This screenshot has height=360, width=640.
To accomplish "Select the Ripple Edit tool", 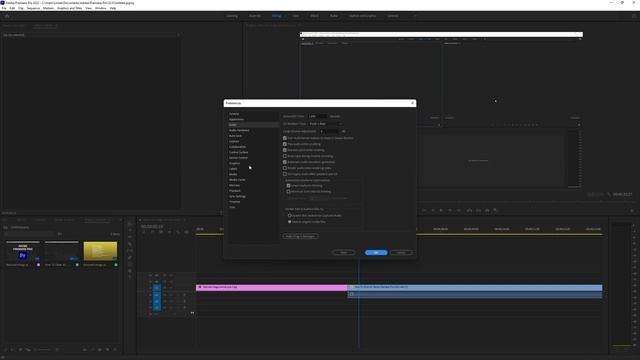I will point(130,237).
